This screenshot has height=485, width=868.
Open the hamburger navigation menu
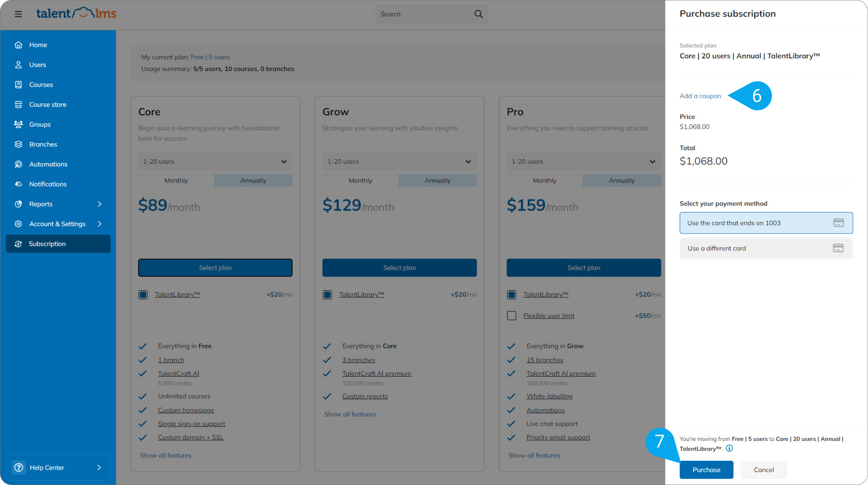coord(18,14)
